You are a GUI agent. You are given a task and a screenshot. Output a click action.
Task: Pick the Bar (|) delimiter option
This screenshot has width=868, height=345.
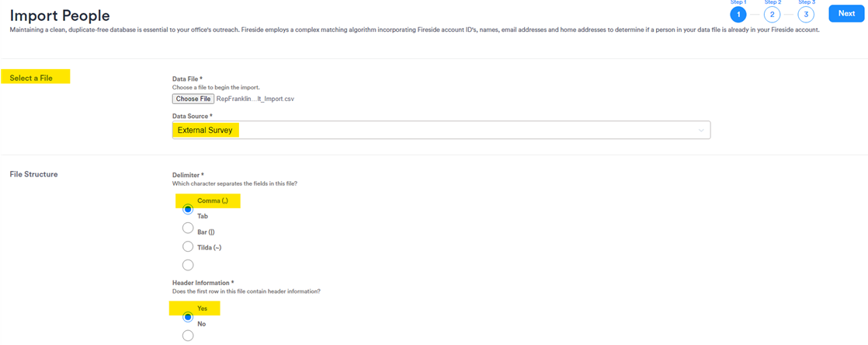pyautogui.click(x=187, y=228)
